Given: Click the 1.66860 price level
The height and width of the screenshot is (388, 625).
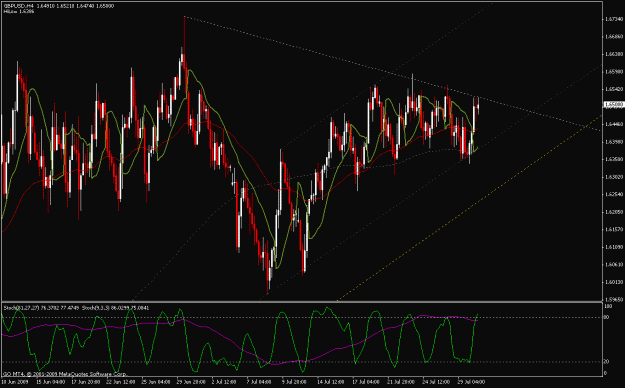Looking at the screenshot, I should 614,37.
